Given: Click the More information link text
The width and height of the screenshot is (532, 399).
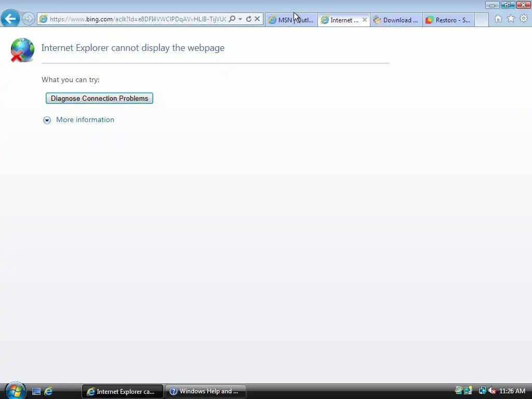Looking at the screenshot, I should [85, 120].
